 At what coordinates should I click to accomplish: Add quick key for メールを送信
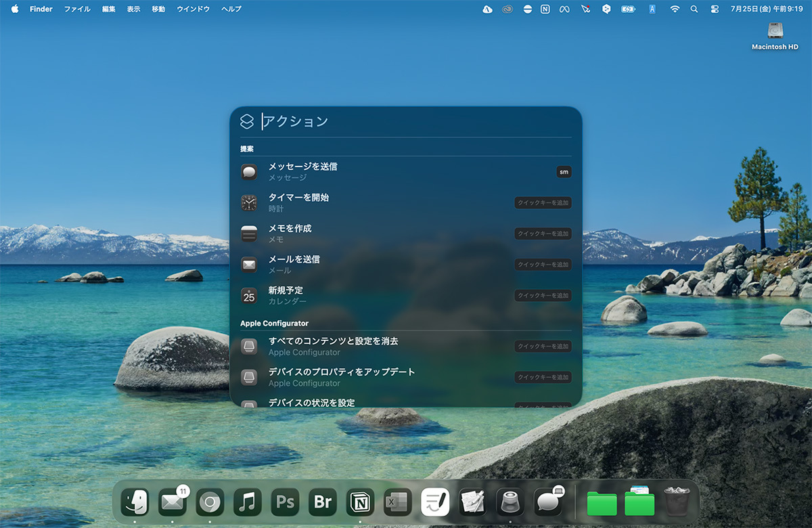tap(543, 265)
